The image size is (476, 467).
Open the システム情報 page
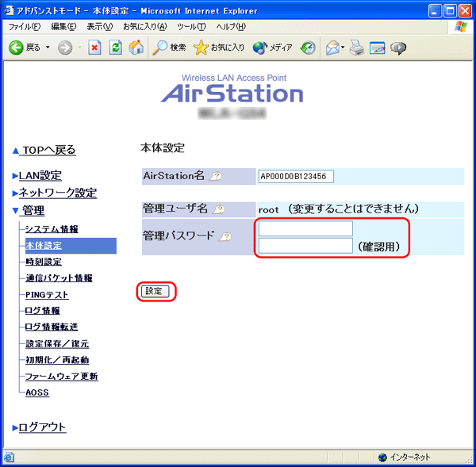click(52, 229)
